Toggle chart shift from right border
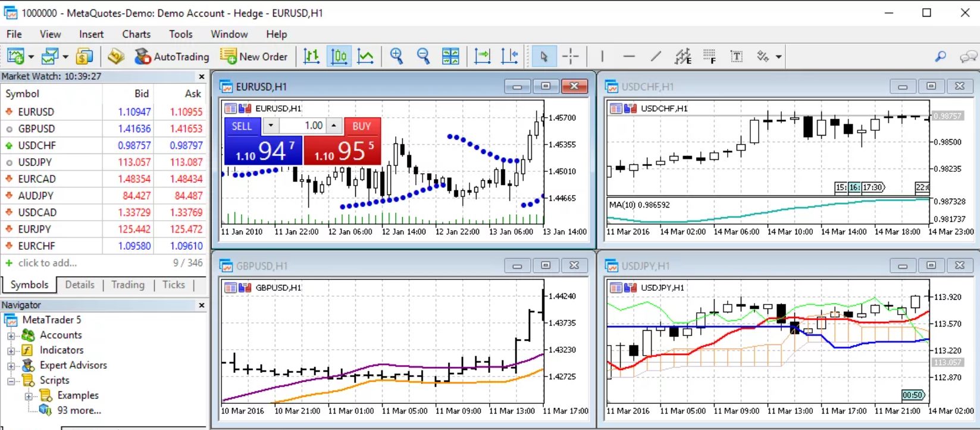Image resolution: width=980 pixels, height=430 pixels. click(x=509, y=57)
